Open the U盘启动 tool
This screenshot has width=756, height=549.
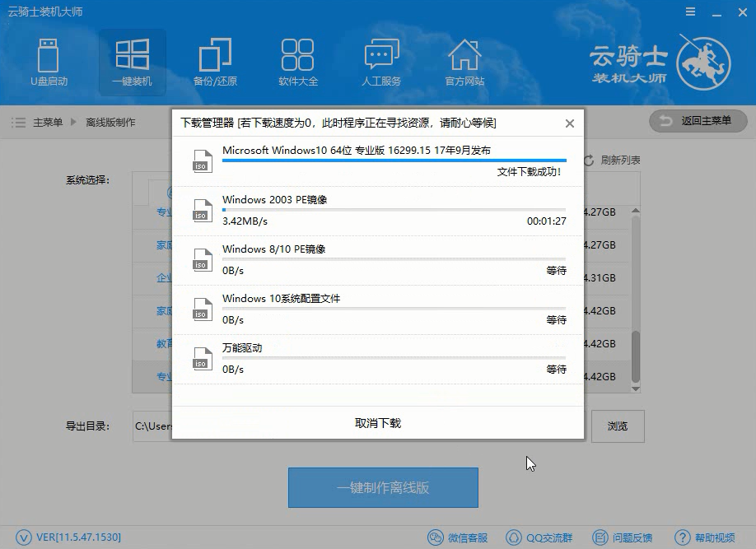(x=49, y=63)
